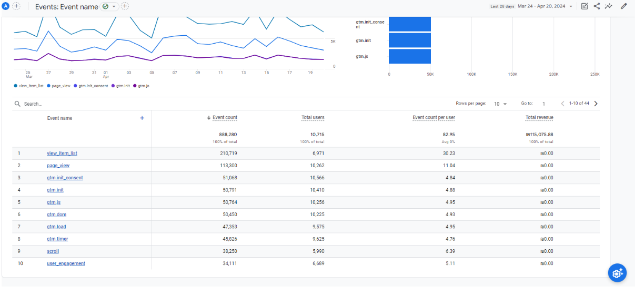
Task: Customize report with the pencil icon
Action: (x=624, y=6)
